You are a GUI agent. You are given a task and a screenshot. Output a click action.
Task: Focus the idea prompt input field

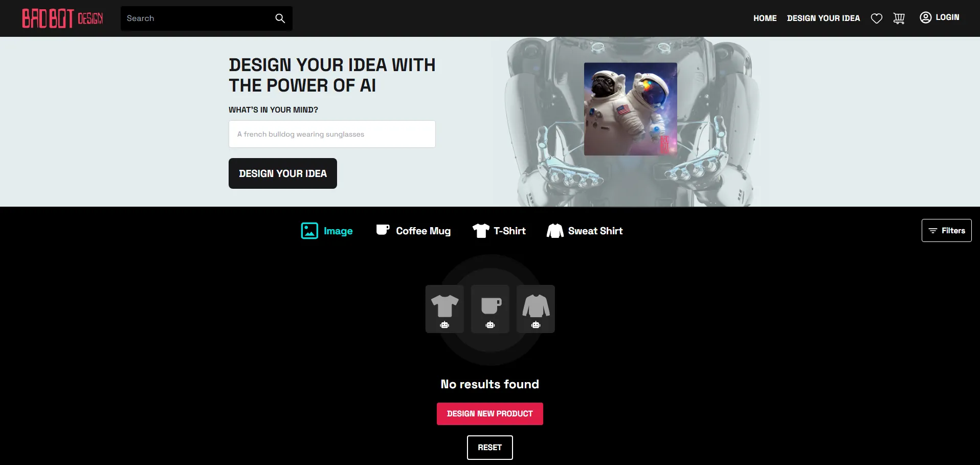(x=332, y=134)
